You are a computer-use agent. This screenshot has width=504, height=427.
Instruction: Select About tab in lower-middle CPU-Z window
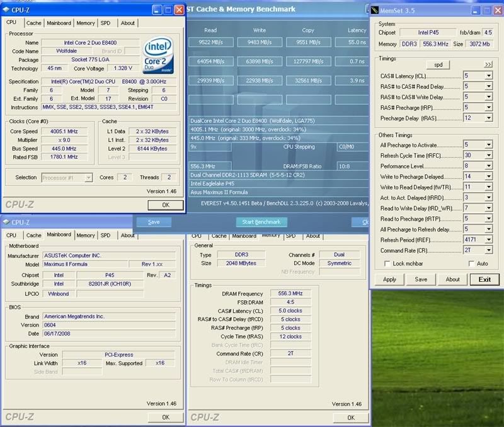[x=312, y=236]
